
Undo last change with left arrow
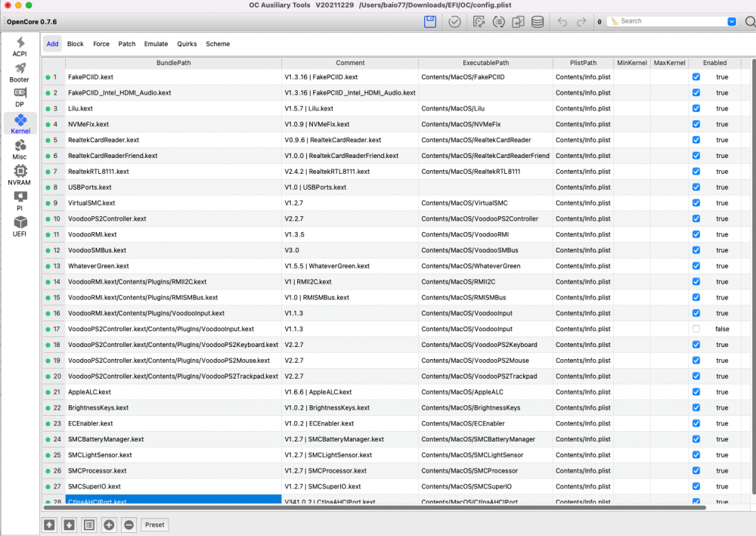[562, 22]
